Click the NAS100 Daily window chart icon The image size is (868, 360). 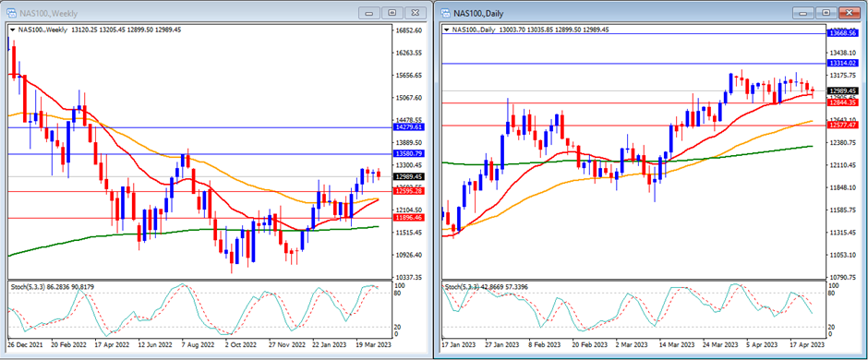[446, 13]
